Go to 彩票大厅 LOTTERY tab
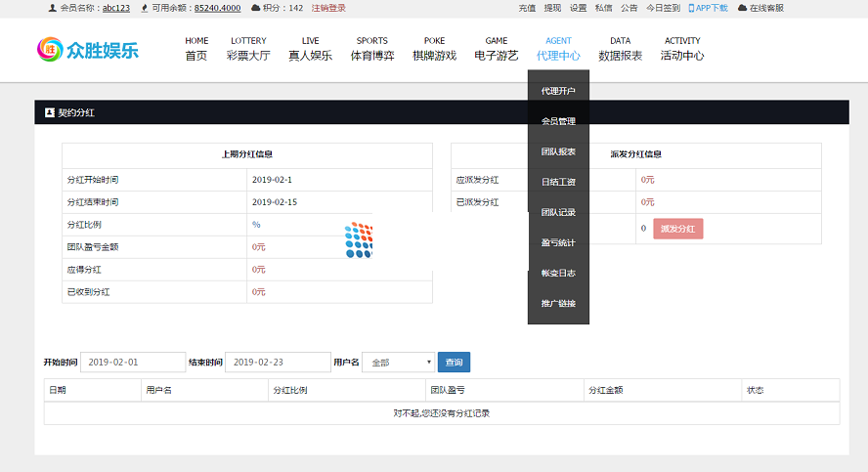Screen dimensions: 868x472 (x=248, y=49)
